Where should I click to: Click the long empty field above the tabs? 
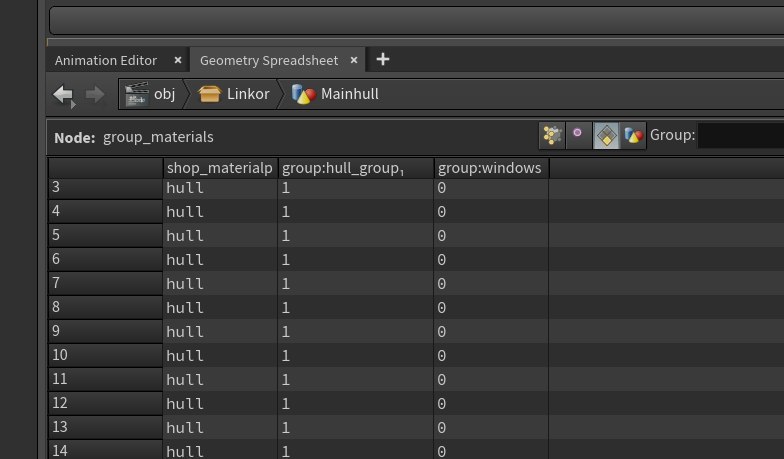[x=416, y=21]
